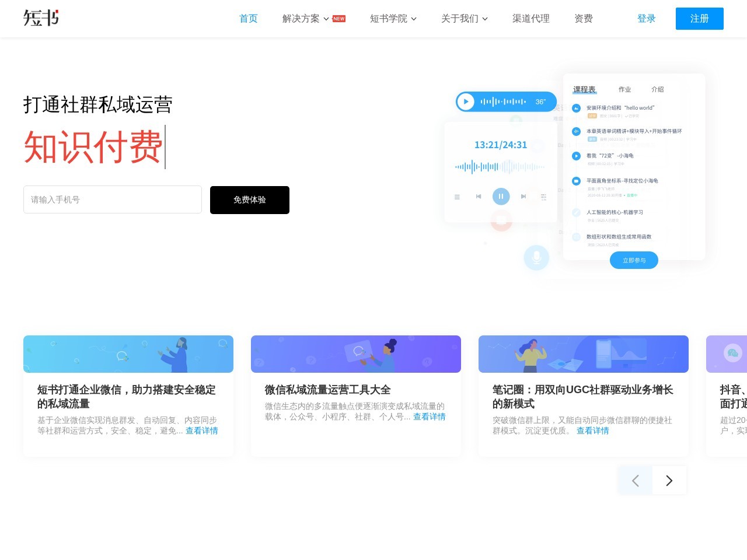This screenshot has width=747, height=560.
Task: Open the 解决方案 menu
Action: point(301,19)
